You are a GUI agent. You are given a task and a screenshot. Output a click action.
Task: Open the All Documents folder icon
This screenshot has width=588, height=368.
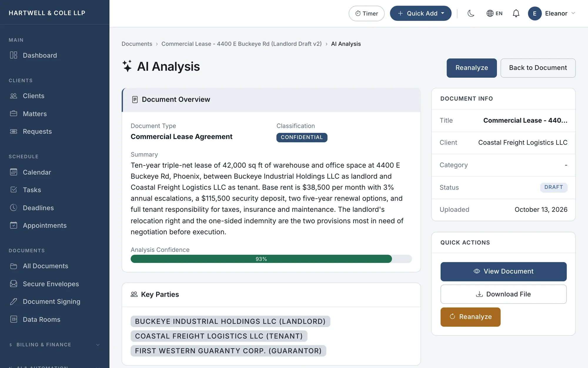(x=14, y=266)
